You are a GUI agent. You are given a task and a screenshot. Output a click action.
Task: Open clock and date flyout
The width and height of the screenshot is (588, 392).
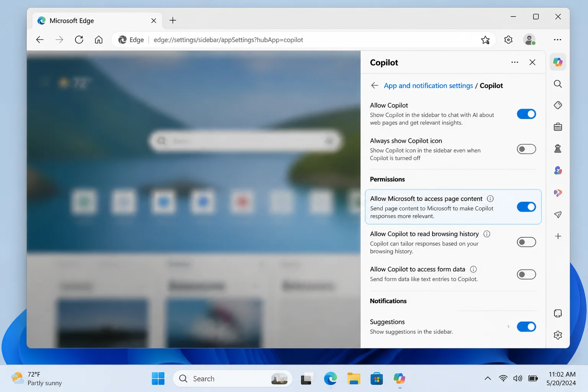point(562,379)
